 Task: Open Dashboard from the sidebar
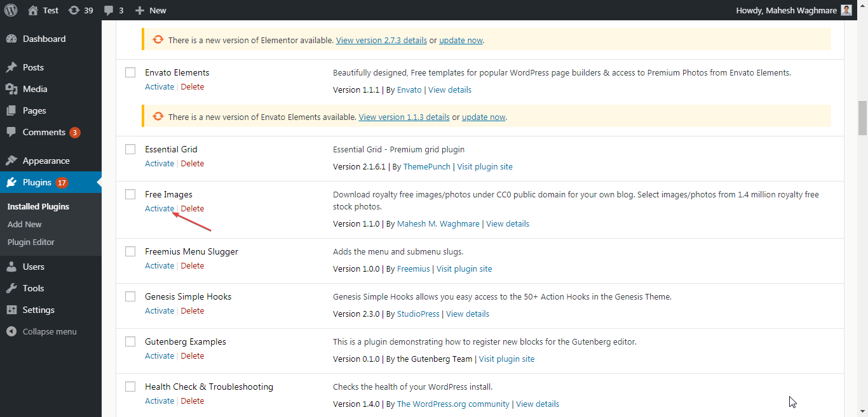pos(44,39)
